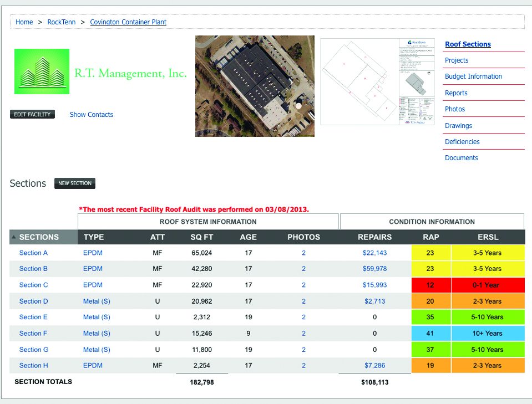Viewport: 532px width, 404px height.
Task: Click the New Section button
Action: 75,183
